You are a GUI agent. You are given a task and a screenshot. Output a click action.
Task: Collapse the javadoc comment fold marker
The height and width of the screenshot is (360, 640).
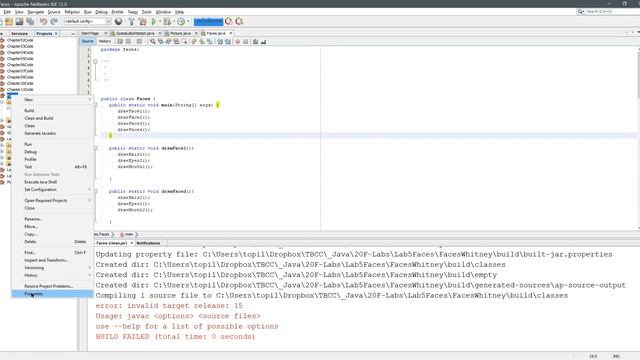tap(96, 62)
